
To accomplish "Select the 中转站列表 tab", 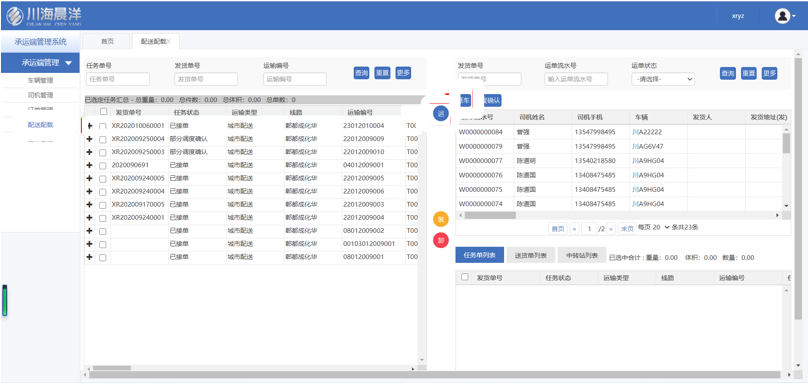I will tap(582, 255).
